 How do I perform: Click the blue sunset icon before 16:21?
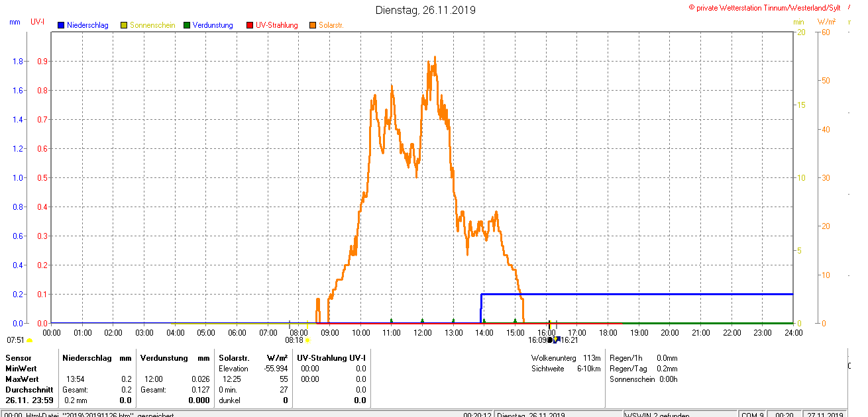point(557,340)
